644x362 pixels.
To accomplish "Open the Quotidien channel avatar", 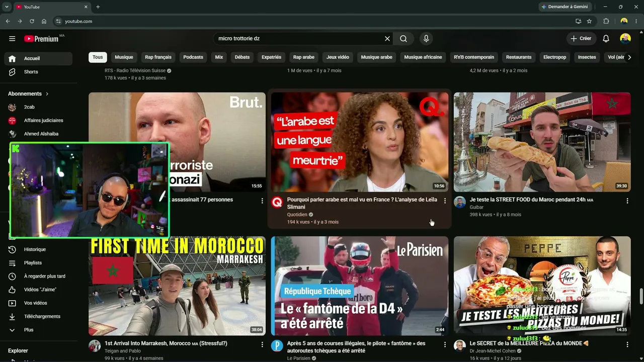I will 277,202.
